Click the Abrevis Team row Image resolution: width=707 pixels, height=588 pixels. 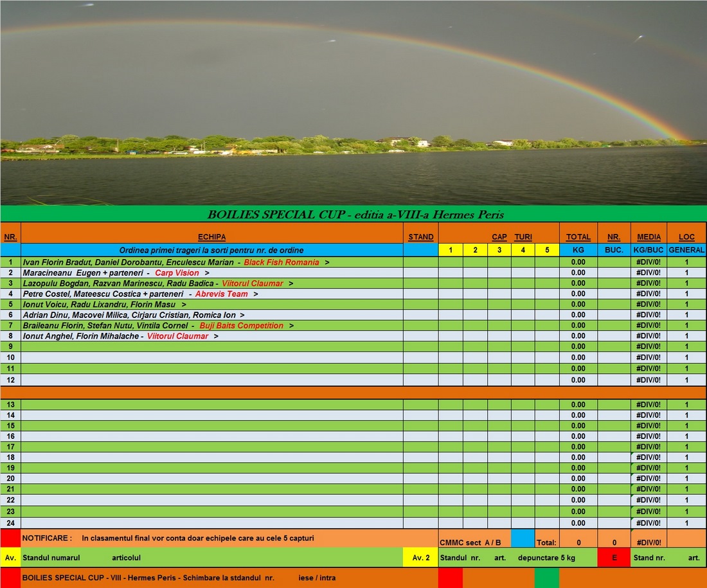click(212, 294)
